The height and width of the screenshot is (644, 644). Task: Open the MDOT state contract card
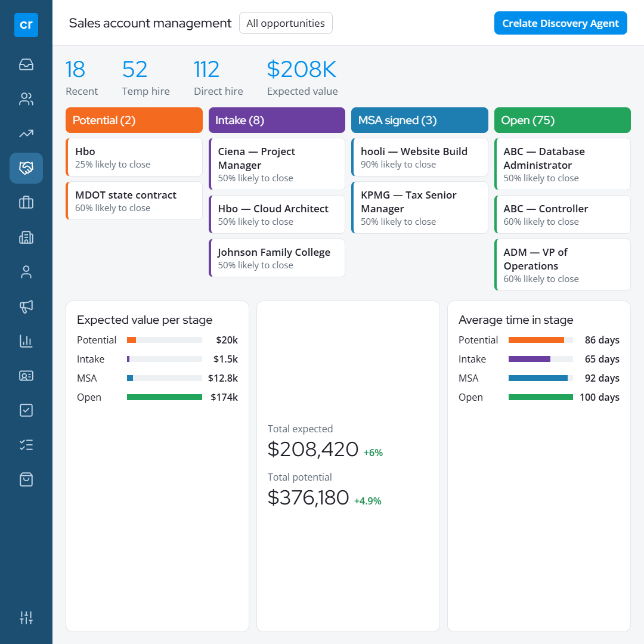[134, 201]
